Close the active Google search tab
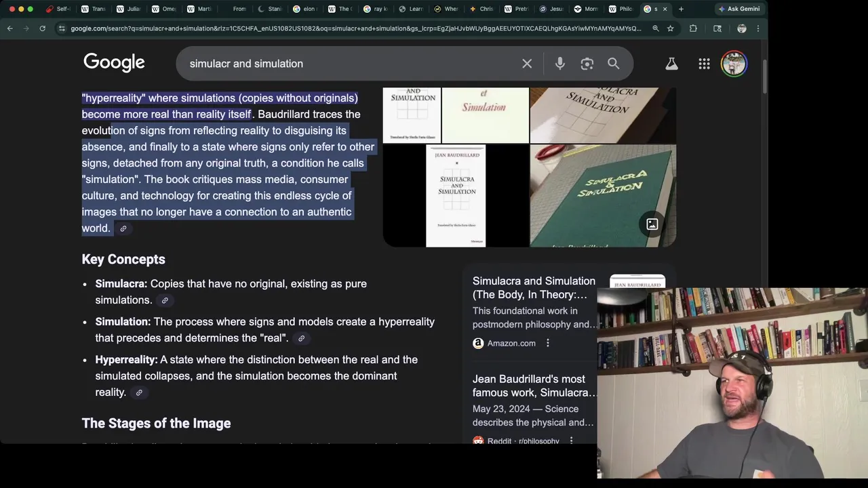868x488 pixels. click(665, 9)
